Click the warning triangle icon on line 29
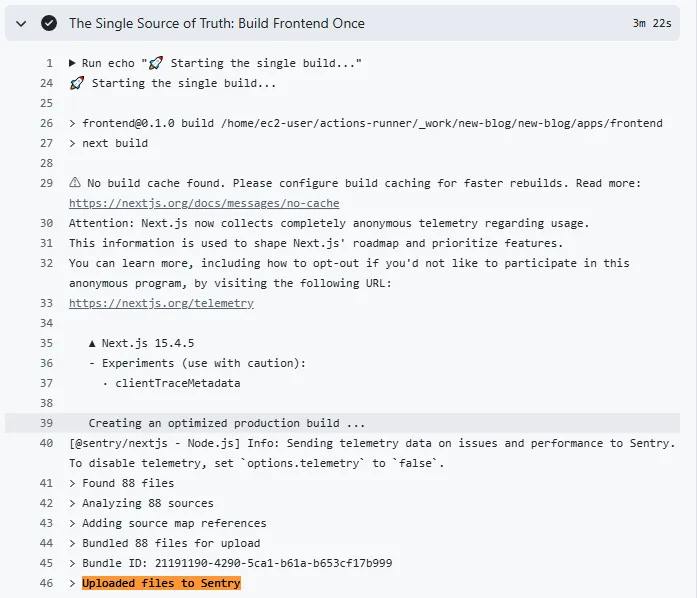The width and height of the screenshot is (697, 598). [75, 183]
